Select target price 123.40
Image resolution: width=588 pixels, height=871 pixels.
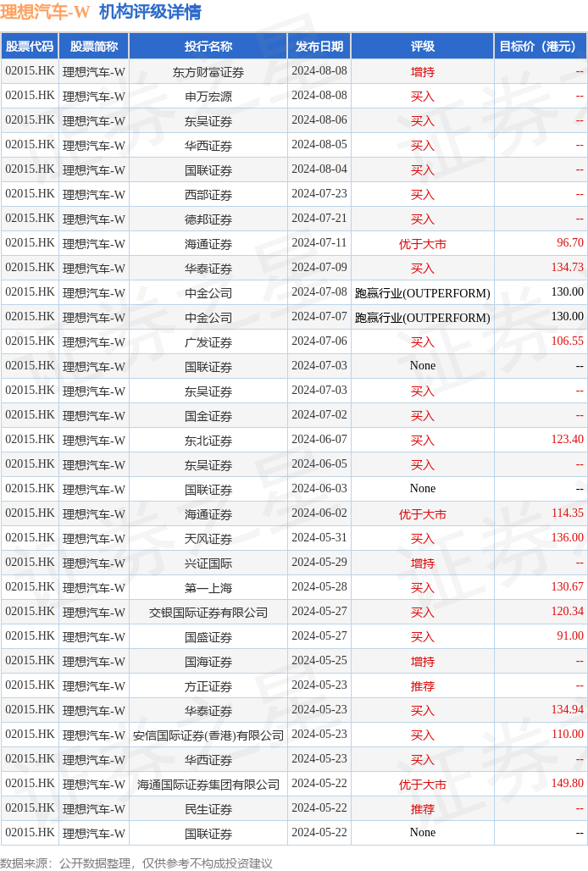[x=568, y=440]
